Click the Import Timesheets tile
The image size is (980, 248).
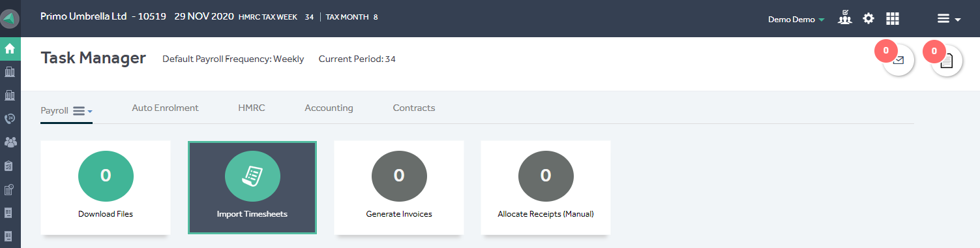coord(252,187)
